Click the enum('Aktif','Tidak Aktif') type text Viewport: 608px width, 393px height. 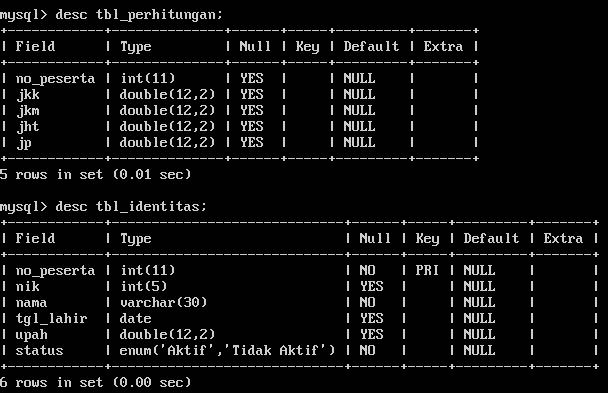pyautogui.click(x=227, y=350)
